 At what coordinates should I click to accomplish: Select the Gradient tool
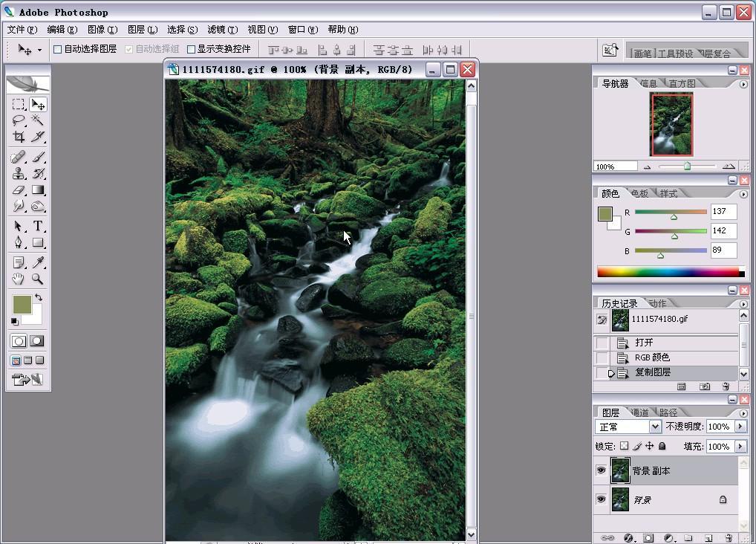pyautogui.click(x=38, y=190)
